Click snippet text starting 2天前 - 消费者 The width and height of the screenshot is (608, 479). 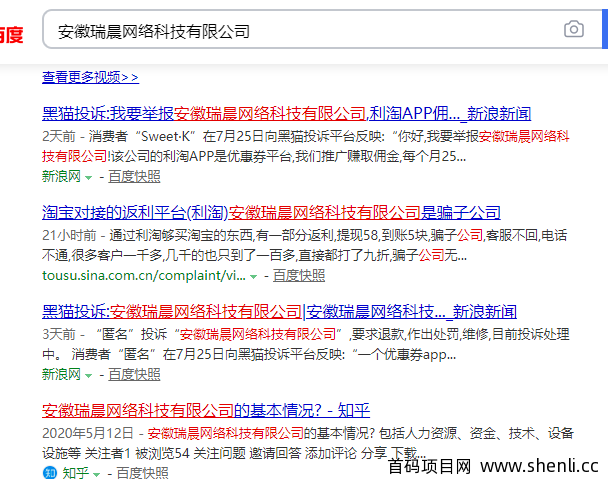(x=306, y=147)
